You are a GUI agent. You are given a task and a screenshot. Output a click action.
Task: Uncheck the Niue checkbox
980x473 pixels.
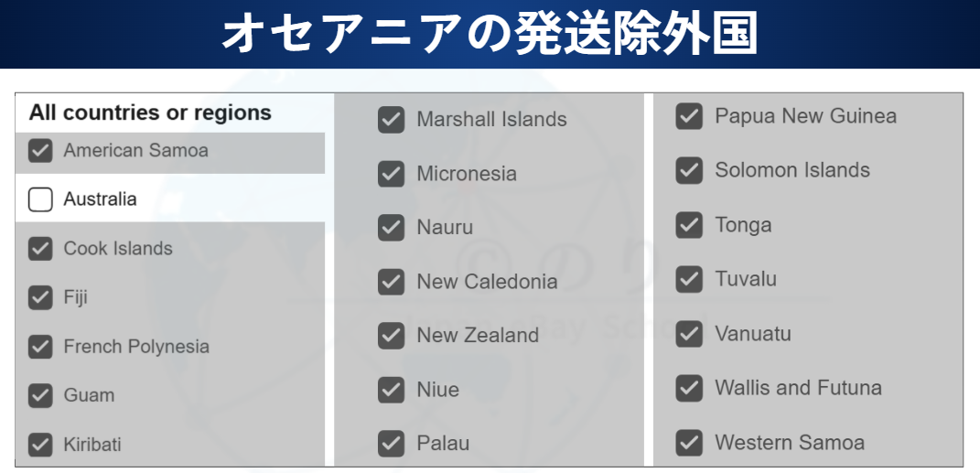click(x=391, y=390)
